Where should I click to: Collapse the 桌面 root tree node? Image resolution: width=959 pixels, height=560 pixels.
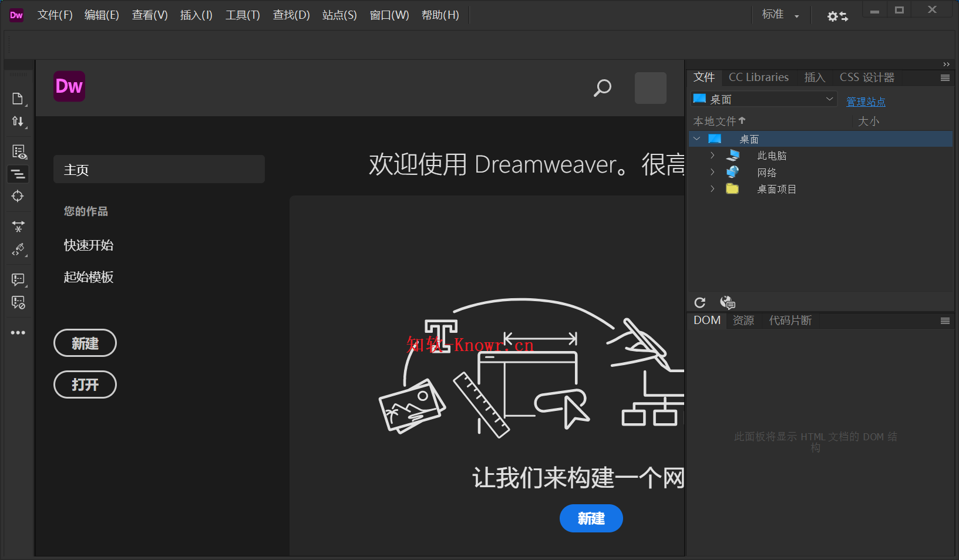point(696,139)
